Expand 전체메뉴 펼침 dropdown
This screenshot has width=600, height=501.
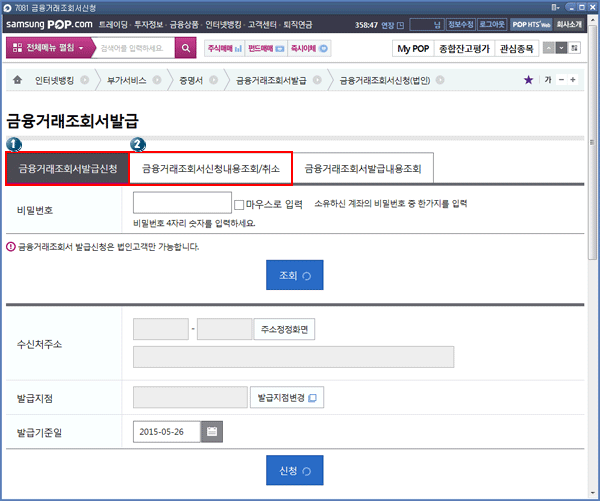coord(49,48)
